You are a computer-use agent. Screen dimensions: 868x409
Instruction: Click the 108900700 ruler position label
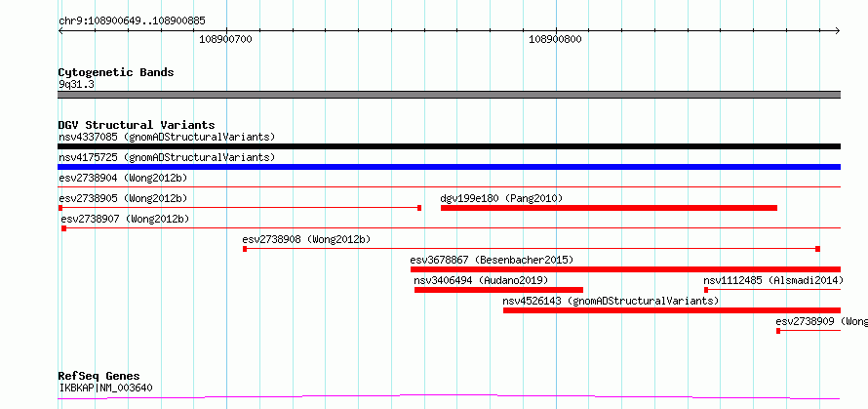pos(225,39)
